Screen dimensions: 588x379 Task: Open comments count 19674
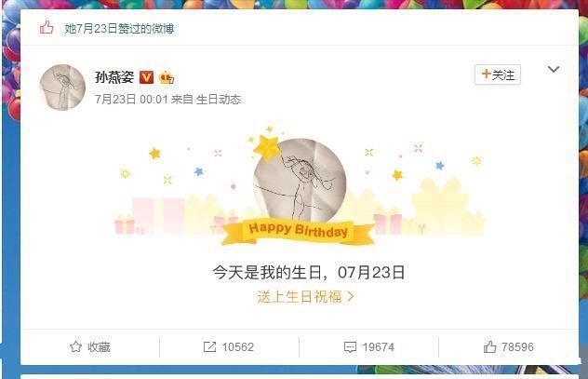379,347
